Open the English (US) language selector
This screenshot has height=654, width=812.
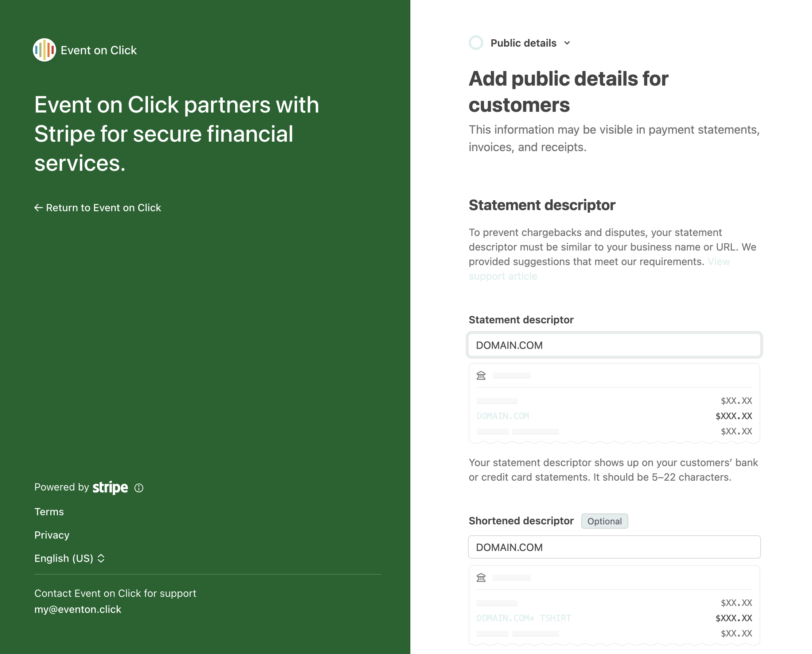(64, 558)
